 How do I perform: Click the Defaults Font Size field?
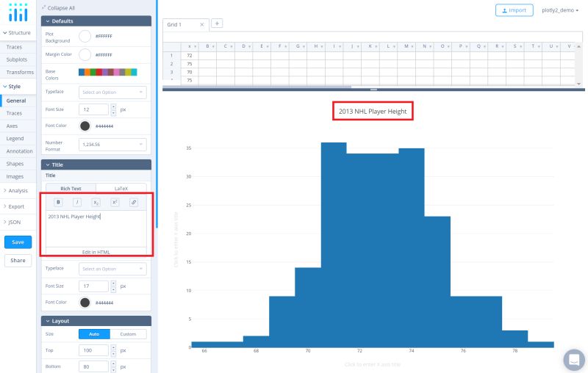tap(94, 109)
